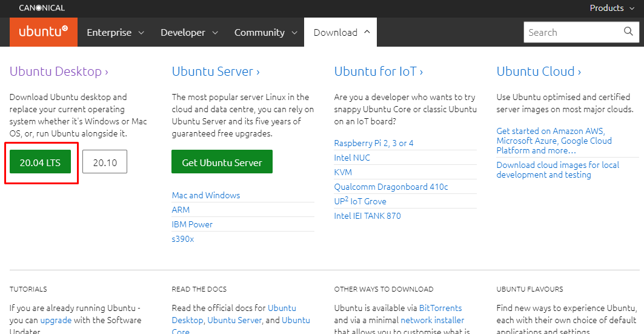Open the Ubuntu for IoT heading link

pyautogui.click(x=378, y=72)
